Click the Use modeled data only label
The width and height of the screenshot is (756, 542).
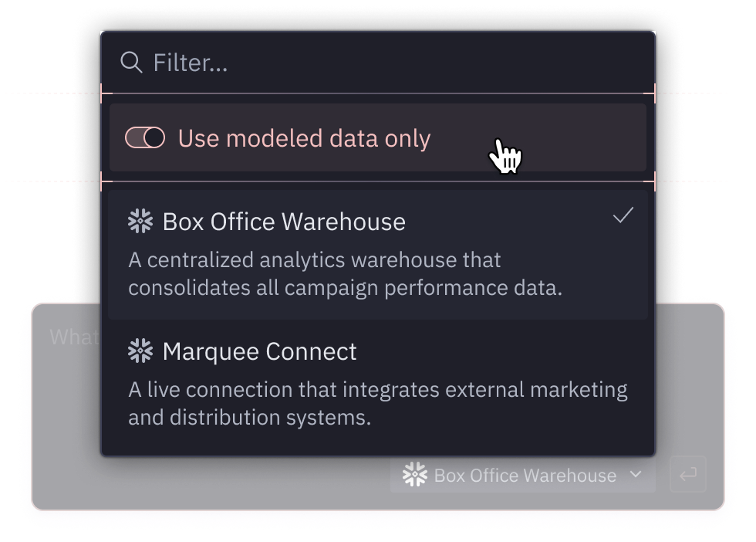pos(304,138)
